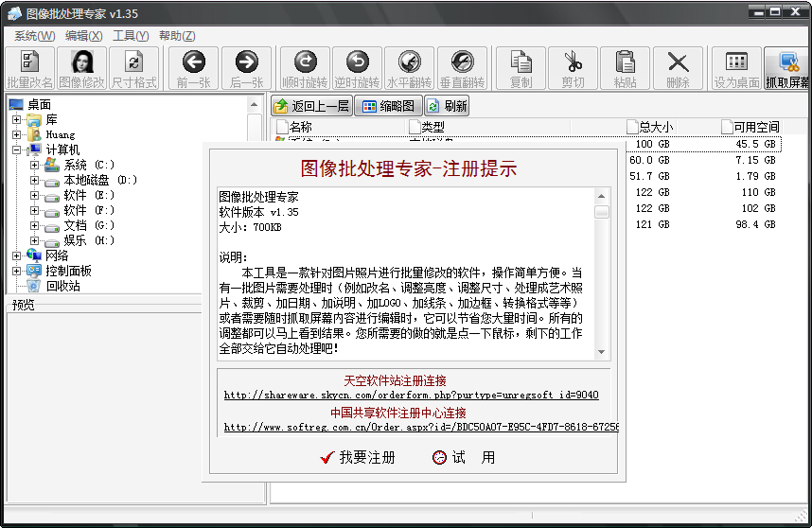Select the row with 51.7 GB size
812x528 pixels.
pyautogui.click(x=703, y=176)
